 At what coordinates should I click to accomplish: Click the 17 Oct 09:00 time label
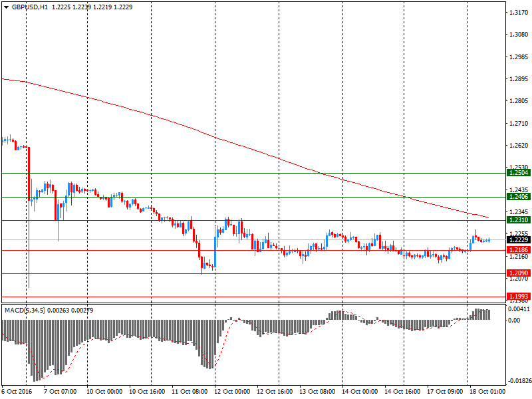pos(445,392)
